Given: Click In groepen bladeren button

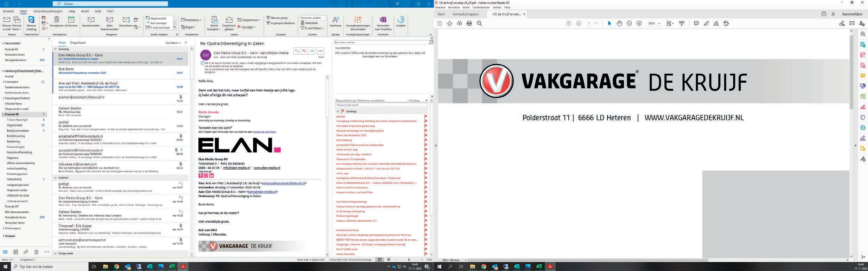Looking at the screenshot, I should click(x=281, y=23).
